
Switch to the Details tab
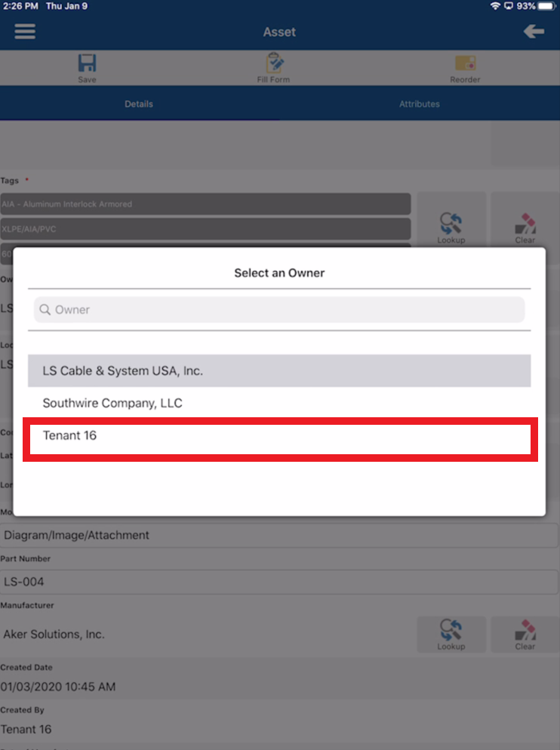pos(139,104)
